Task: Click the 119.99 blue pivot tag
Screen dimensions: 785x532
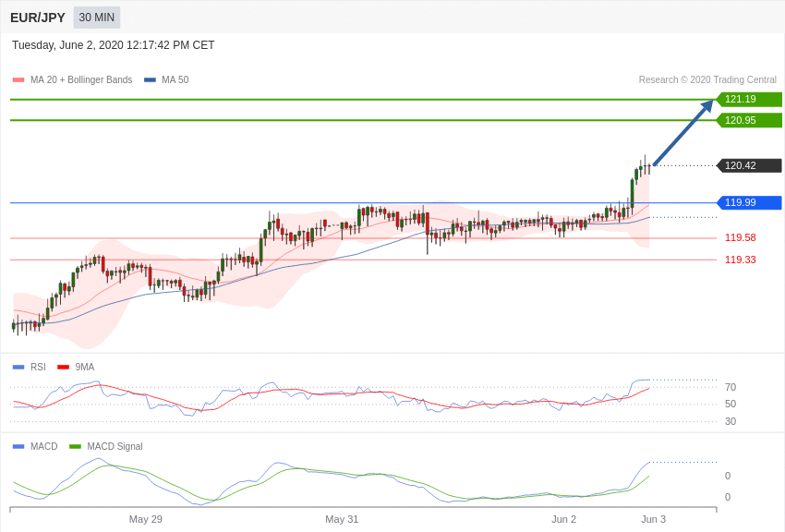Action: click(749, 202)
